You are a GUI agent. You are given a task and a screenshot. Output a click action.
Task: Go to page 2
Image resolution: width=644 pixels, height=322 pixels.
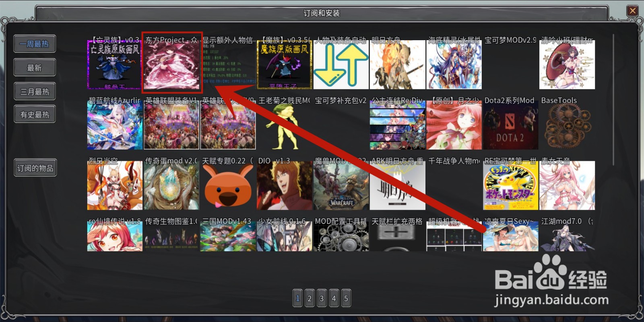tap(310, 298)
